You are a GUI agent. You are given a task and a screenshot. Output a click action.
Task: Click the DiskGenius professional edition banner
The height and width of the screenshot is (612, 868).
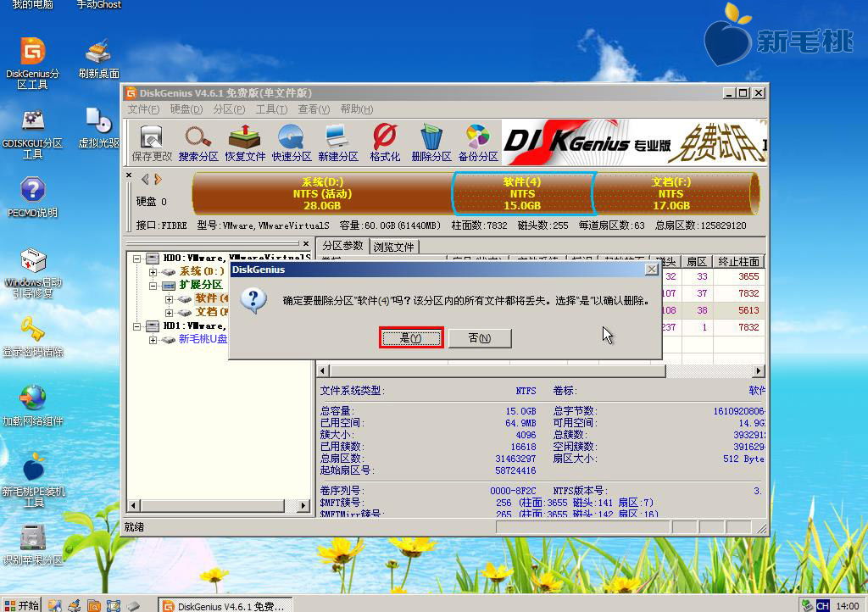(634, 142)
